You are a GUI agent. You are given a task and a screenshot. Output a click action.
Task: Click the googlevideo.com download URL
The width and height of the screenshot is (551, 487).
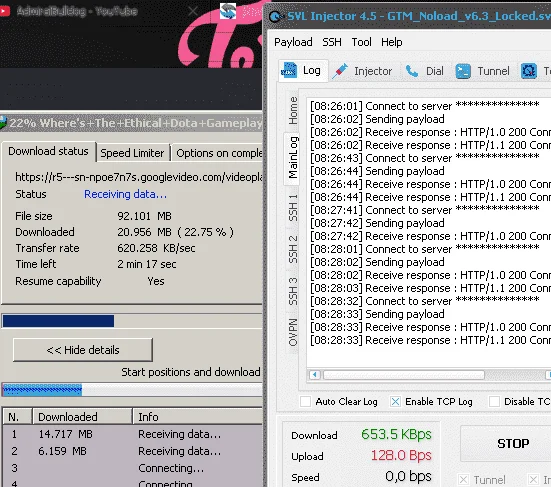(x=138, y=177)
